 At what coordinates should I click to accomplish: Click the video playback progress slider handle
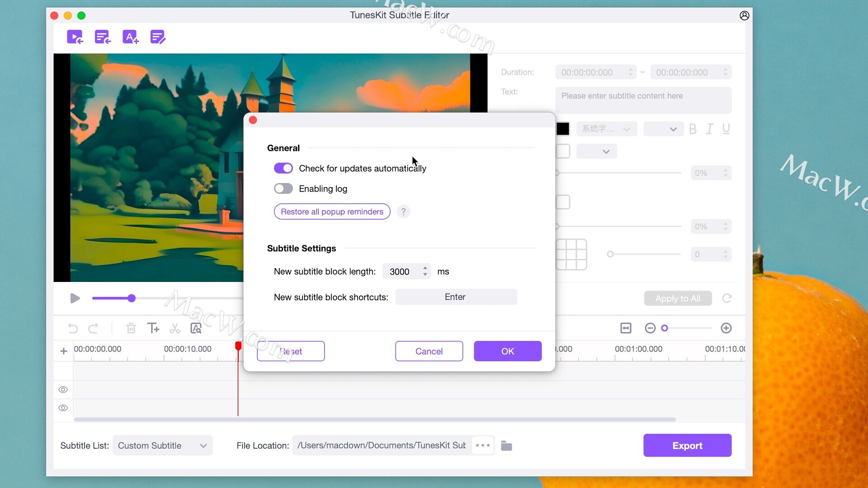(132, 298)
